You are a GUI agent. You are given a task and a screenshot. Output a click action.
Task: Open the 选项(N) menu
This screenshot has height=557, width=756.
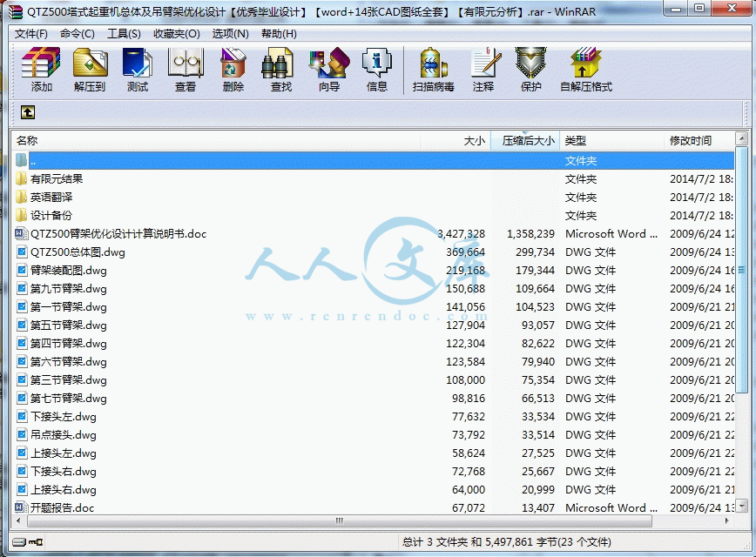point(231,34)
